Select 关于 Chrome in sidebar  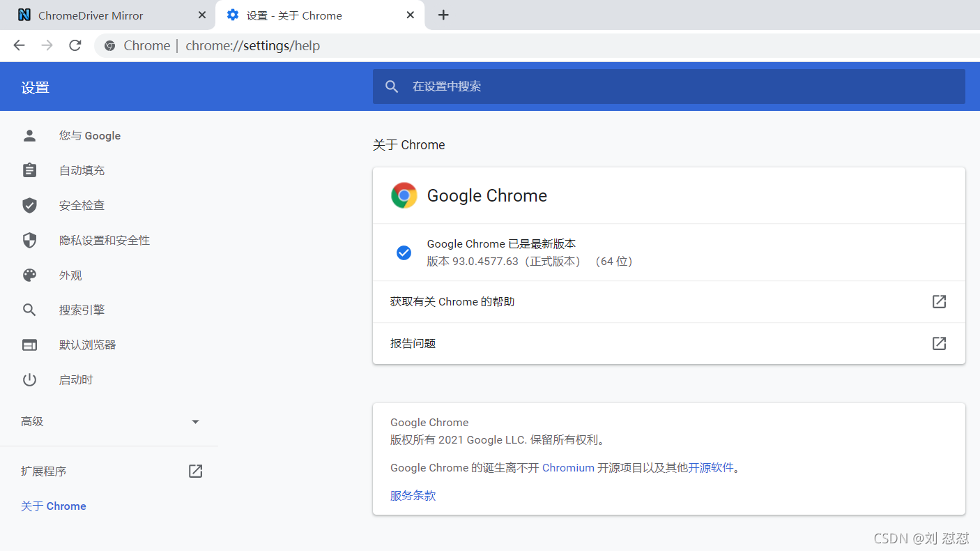point(54,506)
